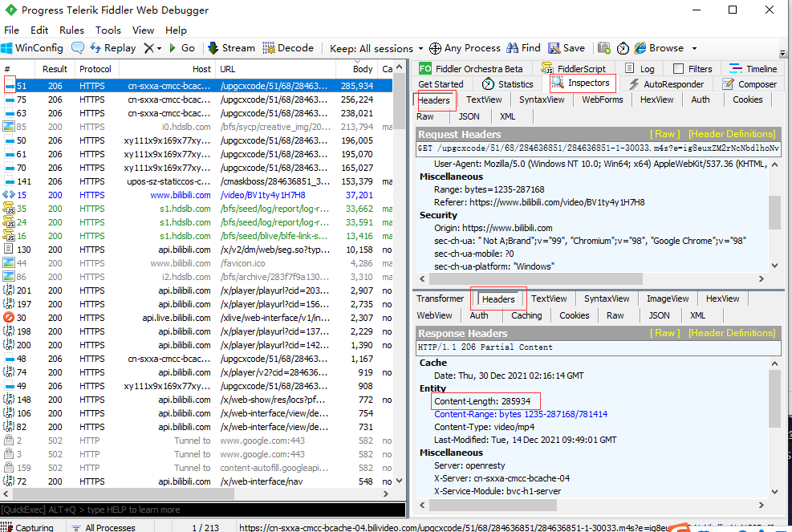Select the Content-Length: 285934 header line
Screen dimensions: 792x532
(482, 401)
